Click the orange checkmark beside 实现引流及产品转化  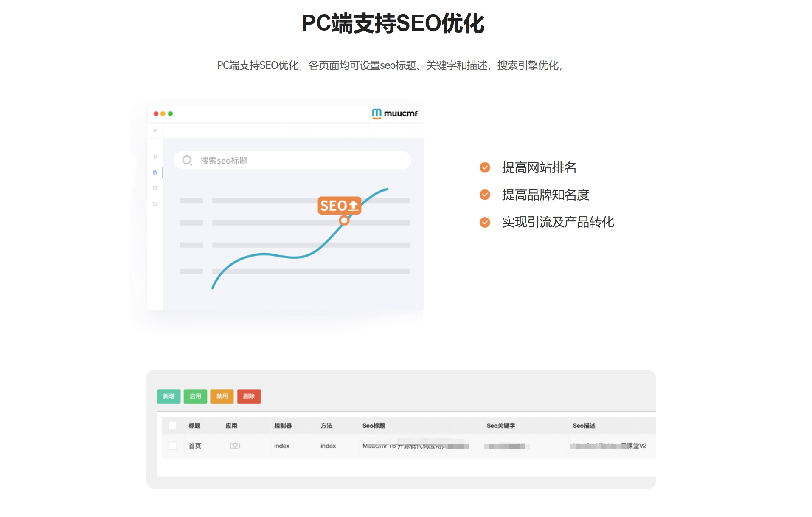click(x=484, y=222)
